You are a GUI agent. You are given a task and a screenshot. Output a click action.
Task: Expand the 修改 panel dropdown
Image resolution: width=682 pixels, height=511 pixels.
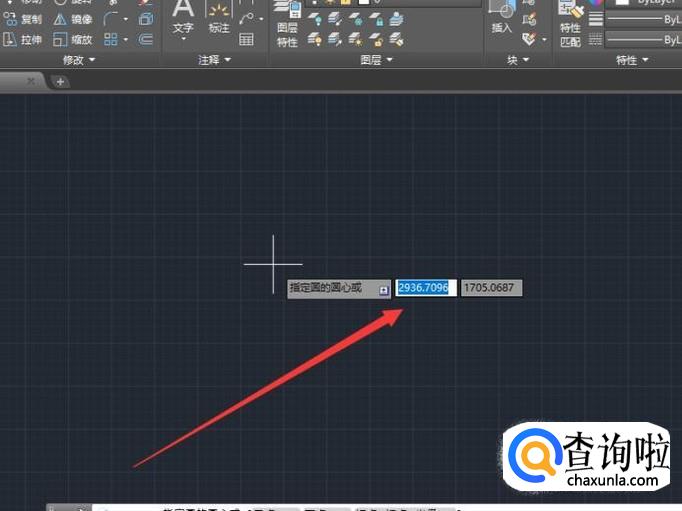pyautogui.click(x=79, y=60)
